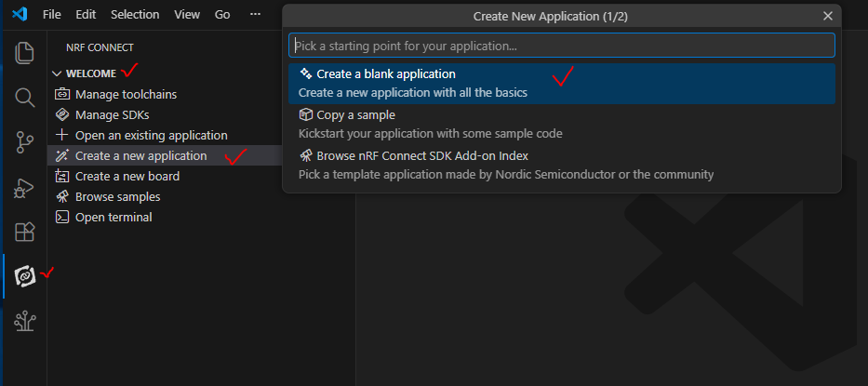Collapse the WELCOME section
The width and height of the screenshot is (868, 386).
[x=56, y=73]
